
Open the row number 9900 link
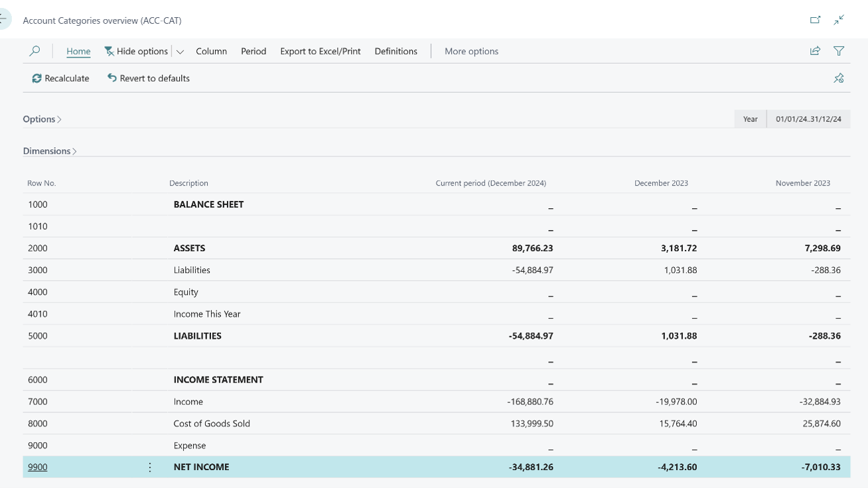pyautogui.click(x=38, y=467)
